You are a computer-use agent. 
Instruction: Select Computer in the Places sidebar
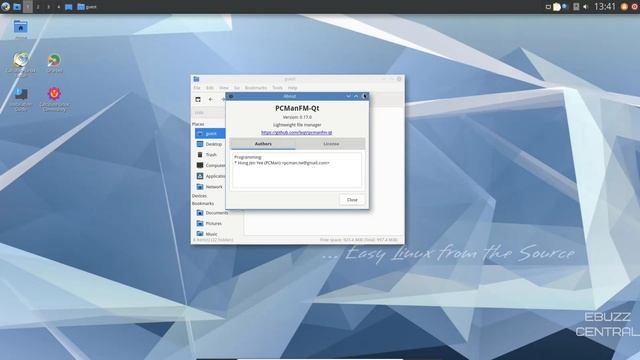coord(210,165)
